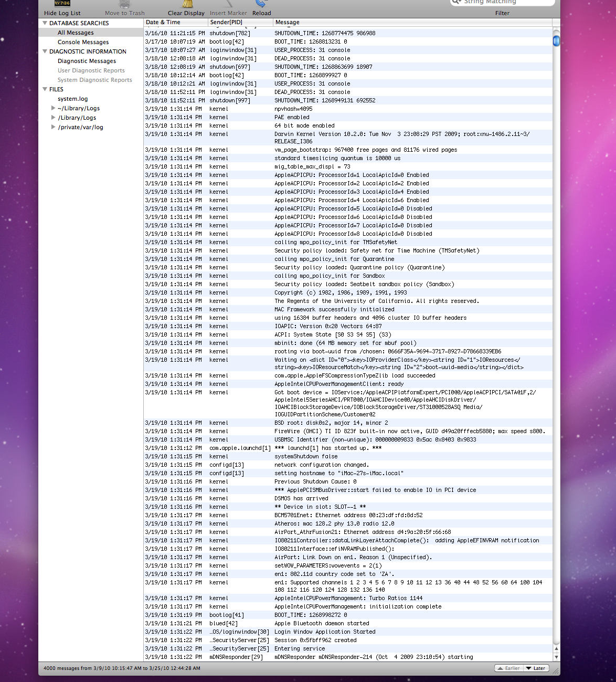Image resolution: width=616 pixels, height=682 pixels.
Task: Open Diagnostic Messages in the sidebar
Action: point(87,61)
